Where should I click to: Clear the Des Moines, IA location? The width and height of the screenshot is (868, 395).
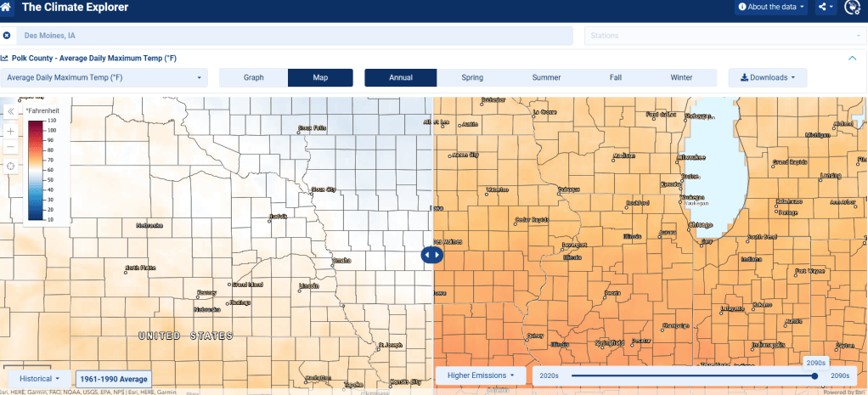[7, 36]
